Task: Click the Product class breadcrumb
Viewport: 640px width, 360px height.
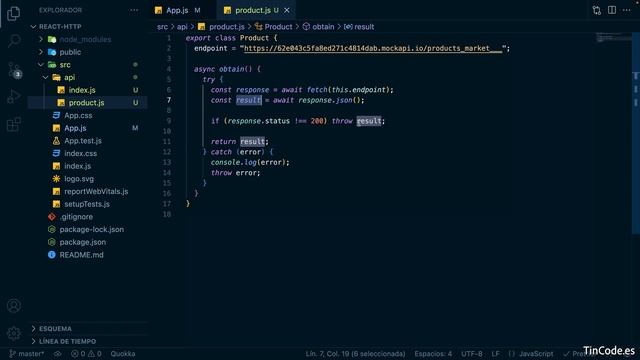Action: [x=273, y=27]
